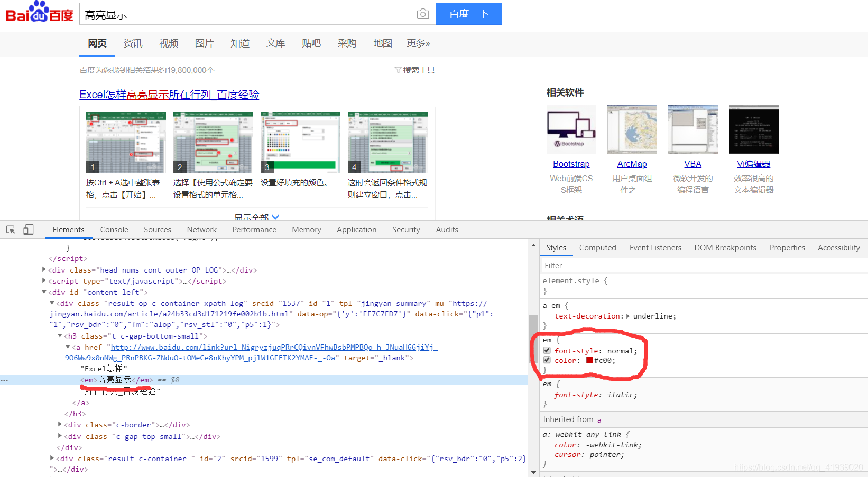Switch to the Network tab
Image resolution: width=868 pixels, height=477 pixels.
pyautogui.click(x=202, y=230)
